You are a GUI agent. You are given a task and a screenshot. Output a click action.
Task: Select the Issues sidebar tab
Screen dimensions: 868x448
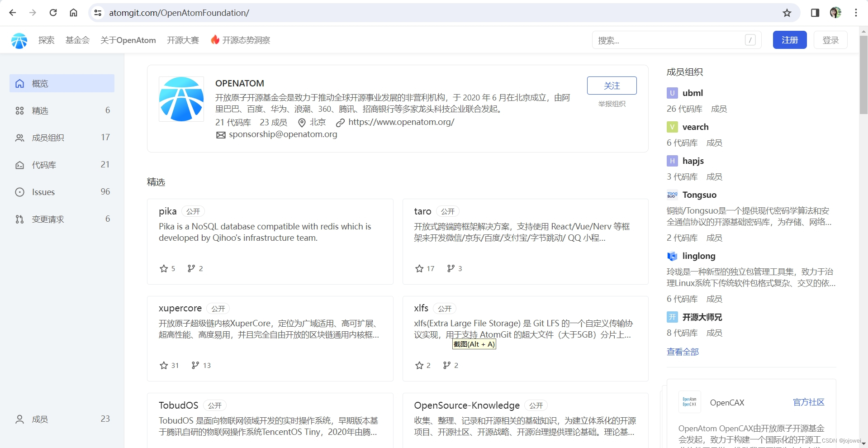point(62,192)
